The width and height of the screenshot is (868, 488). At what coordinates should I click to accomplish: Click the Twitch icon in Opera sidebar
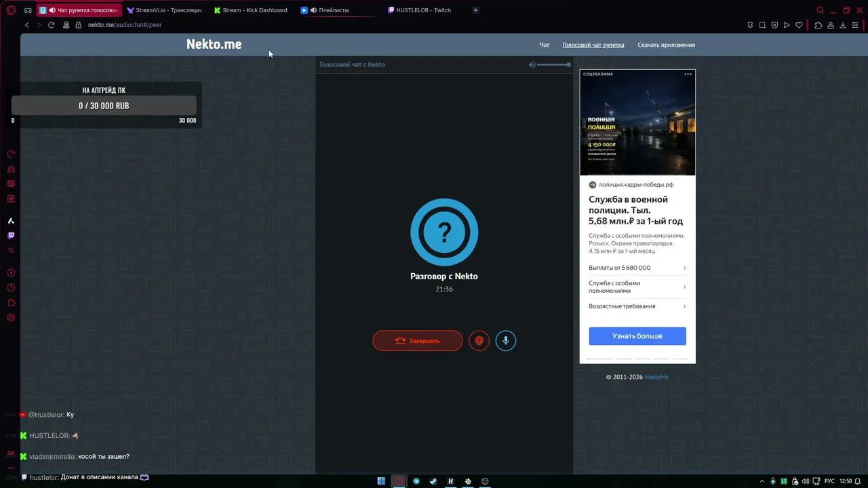[x=11, y=236]
